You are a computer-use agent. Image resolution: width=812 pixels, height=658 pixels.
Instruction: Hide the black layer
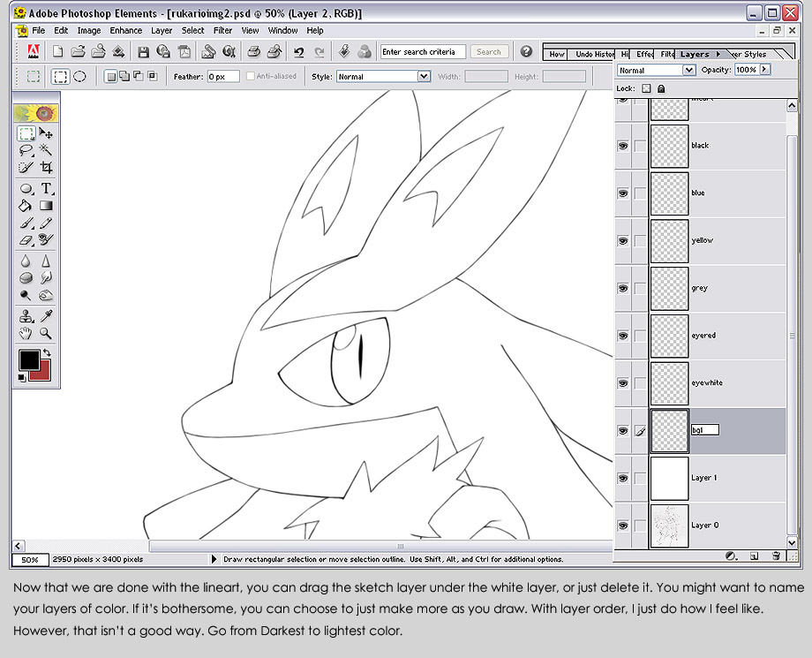(x=623, y=146)
